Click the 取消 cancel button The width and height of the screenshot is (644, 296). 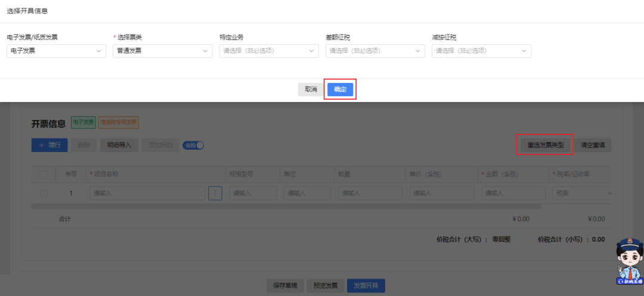coord(311,89)
